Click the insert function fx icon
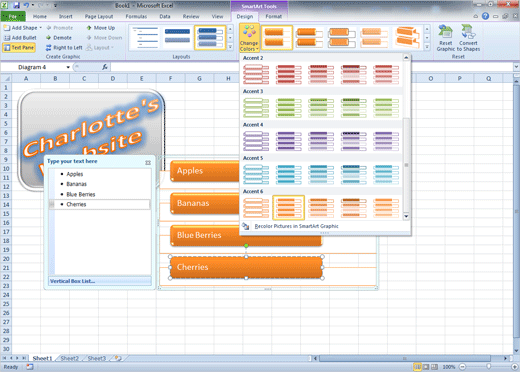Image resolution: width=520 pixels, height=372 pixels. (105, 67)
